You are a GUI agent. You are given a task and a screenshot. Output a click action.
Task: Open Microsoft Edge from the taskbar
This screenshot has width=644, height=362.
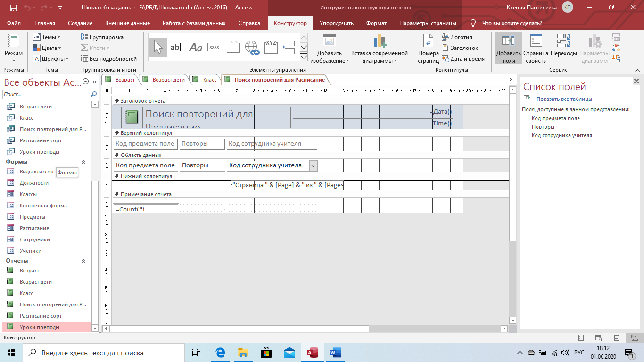point(220,353)
